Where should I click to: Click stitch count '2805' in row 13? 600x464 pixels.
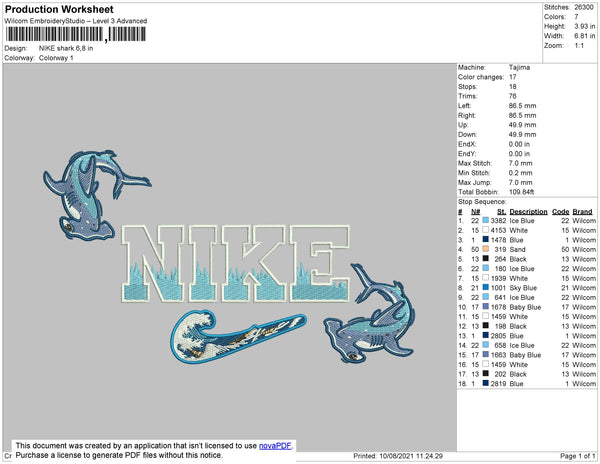[498, 335]
